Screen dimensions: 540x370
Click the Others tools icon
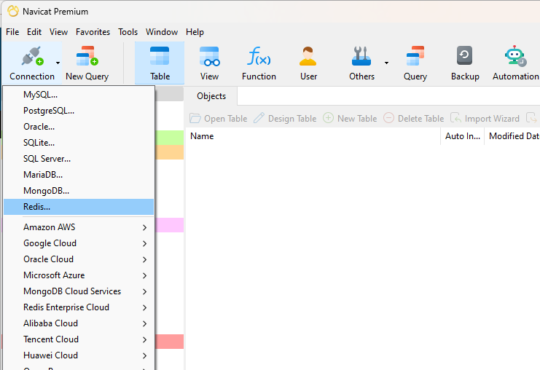tap(361, 56)
